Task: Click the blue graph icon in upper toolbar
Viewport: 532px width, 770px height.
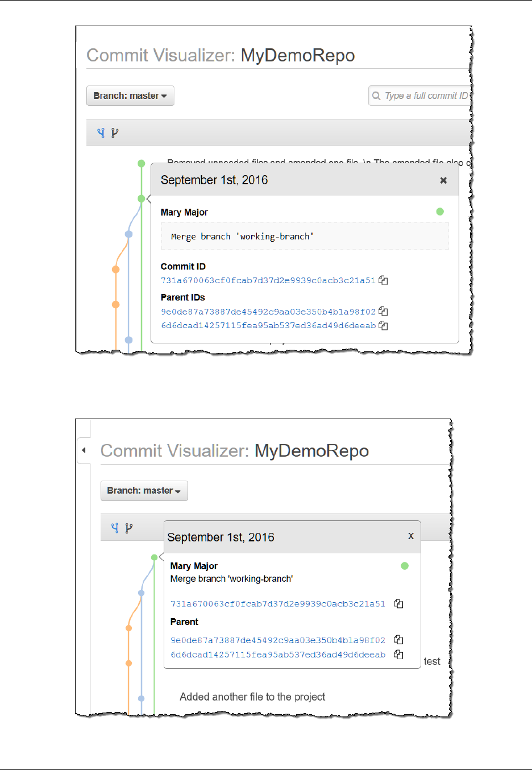Action: coord(101,133)
